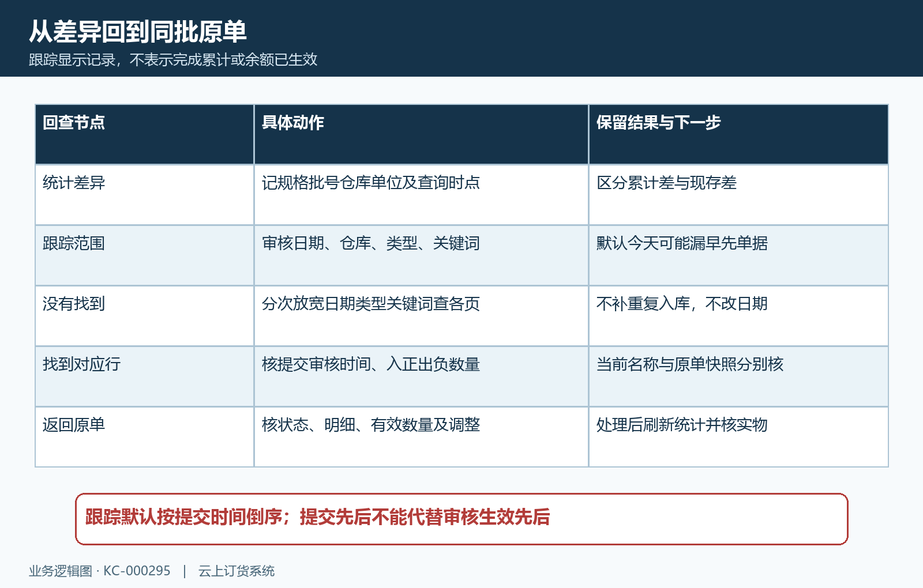Select the 保留结果与下一步 column header

coord(738,134)
